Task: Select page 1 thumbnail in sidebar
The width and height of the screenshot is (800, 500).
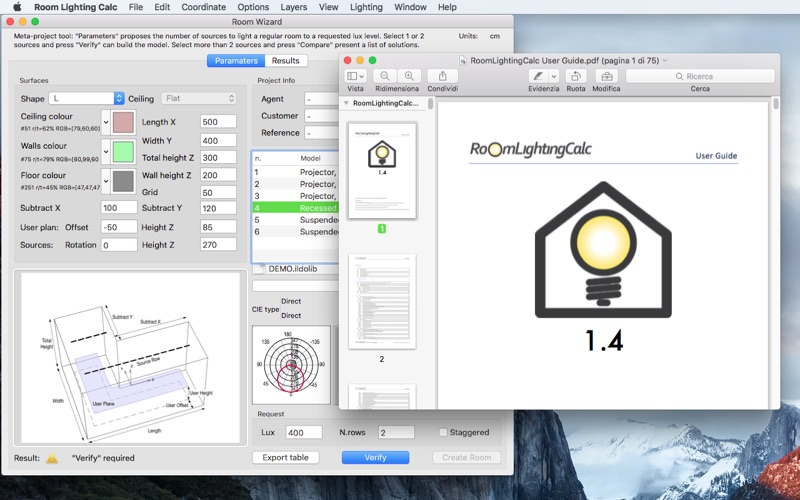Action: [x=382, y=170]
